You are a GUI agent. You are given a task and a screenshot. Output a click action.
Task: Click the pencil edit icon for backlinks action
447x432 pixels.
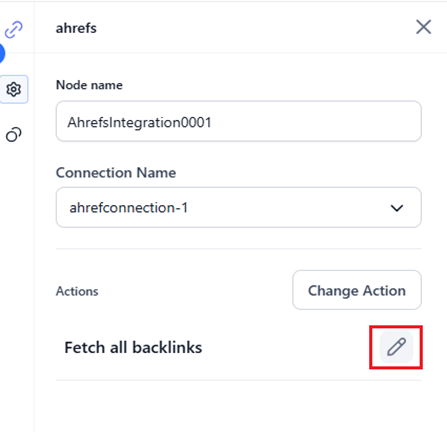coord(396,347)
